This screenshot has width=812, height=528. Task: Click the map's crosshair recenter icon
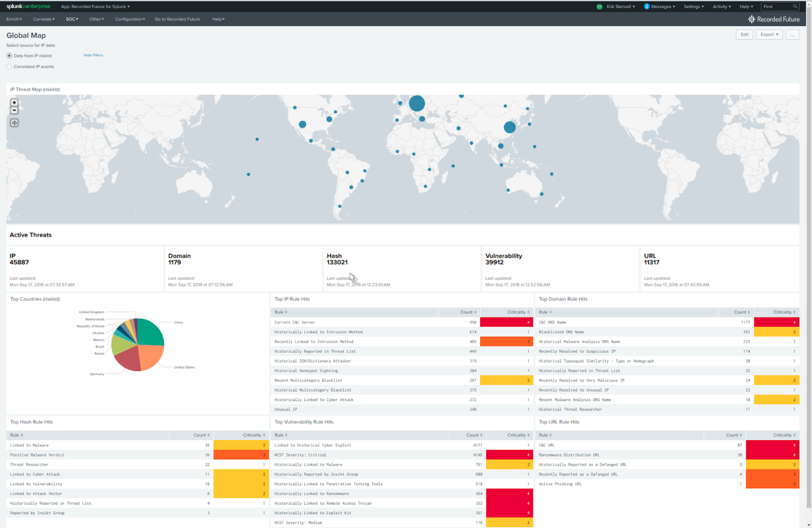click(14, 122)
